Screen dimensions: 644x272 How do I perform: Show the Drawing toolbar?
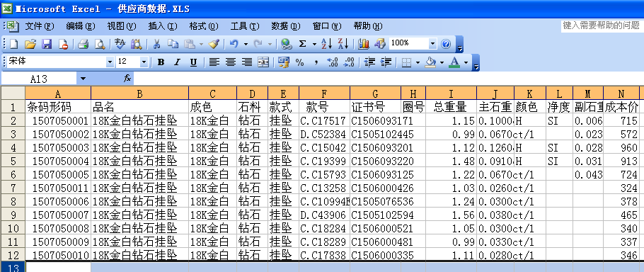point(380,44)
